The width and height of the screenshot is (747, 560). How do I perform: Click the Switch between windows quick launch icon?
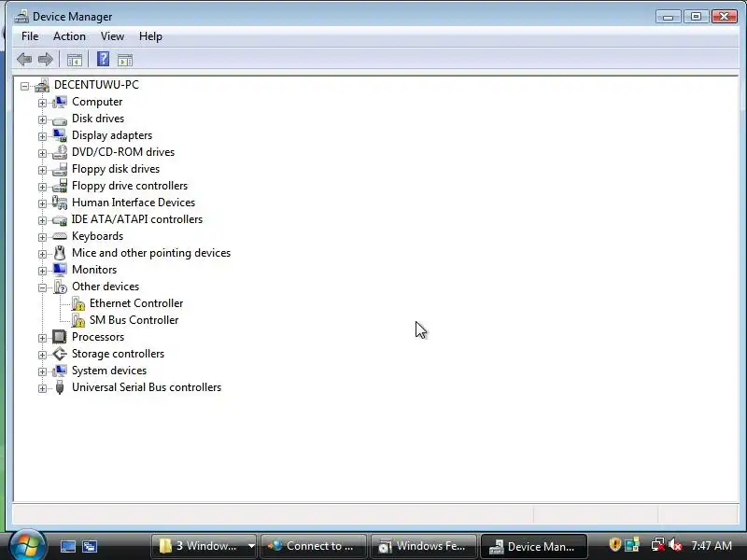pyautogui.click(x=89, y=546)
